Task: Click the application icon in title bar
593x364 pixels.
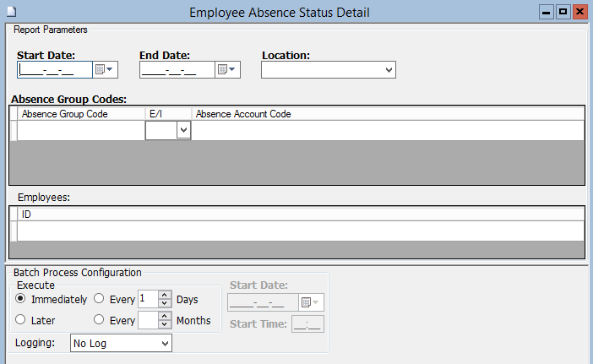Action: [8, 12]
